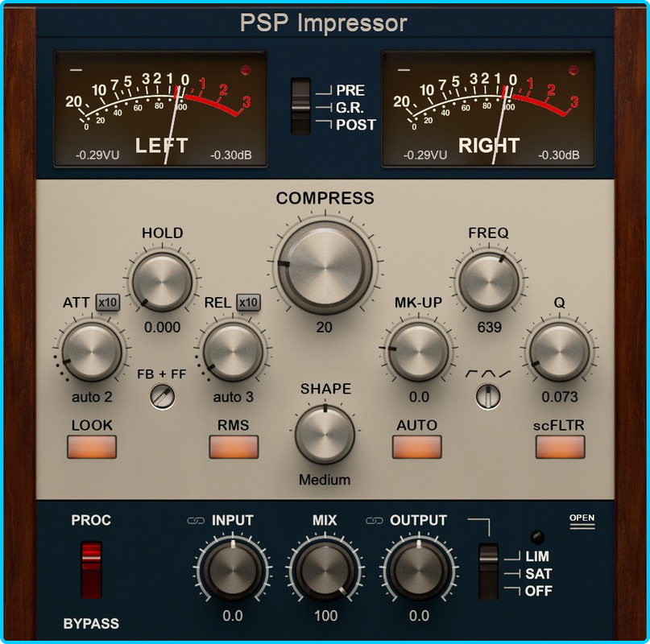Click the SHAPE knob
Screen dimensions: 650x644
tap(325, 435)
